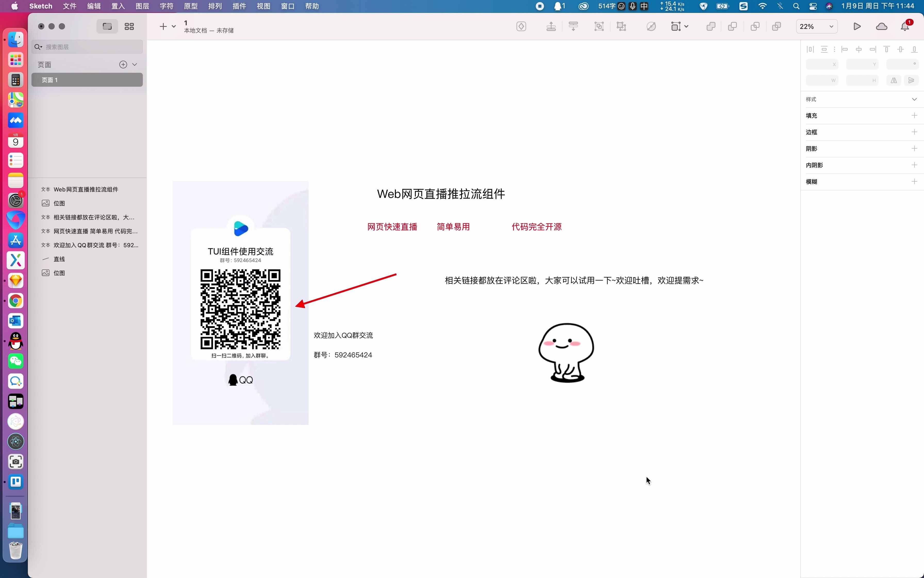Open the 插件 menu

(x=239, y=6)
